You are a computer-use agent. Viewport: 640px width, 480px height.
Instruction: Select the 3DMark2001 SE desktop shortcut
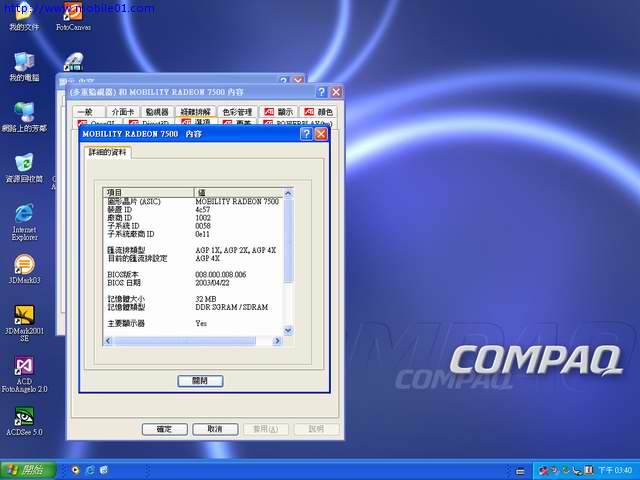[x=24, y=323]
